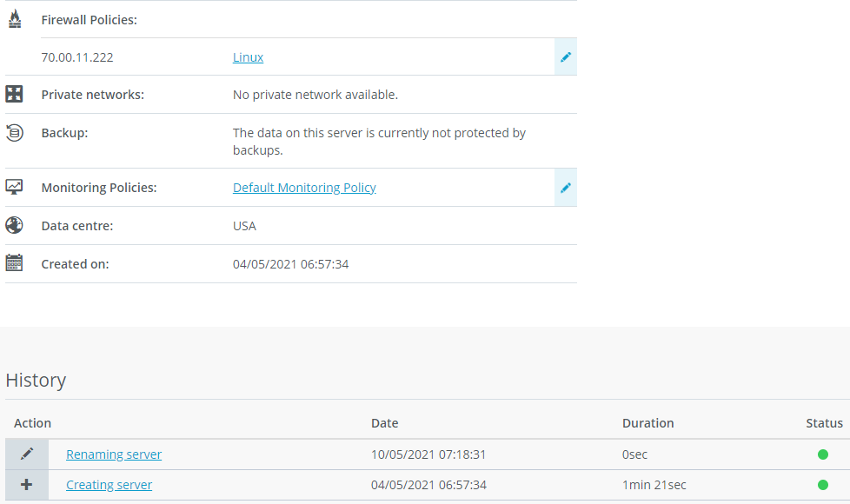This screenshot has height=504, width=850.
Task: Click the green status dot for Renaming server
Action: click(x=822, y=454)
